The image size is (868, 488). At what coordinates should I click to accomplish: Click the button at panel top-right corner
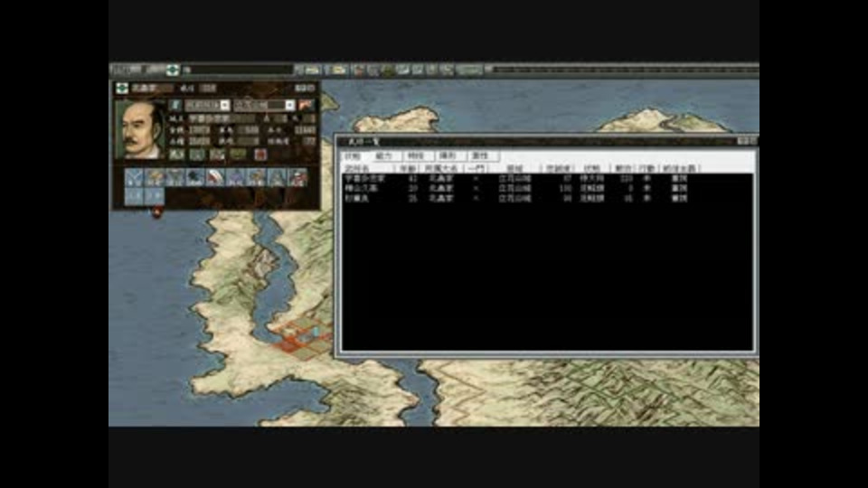click(305, 88)
